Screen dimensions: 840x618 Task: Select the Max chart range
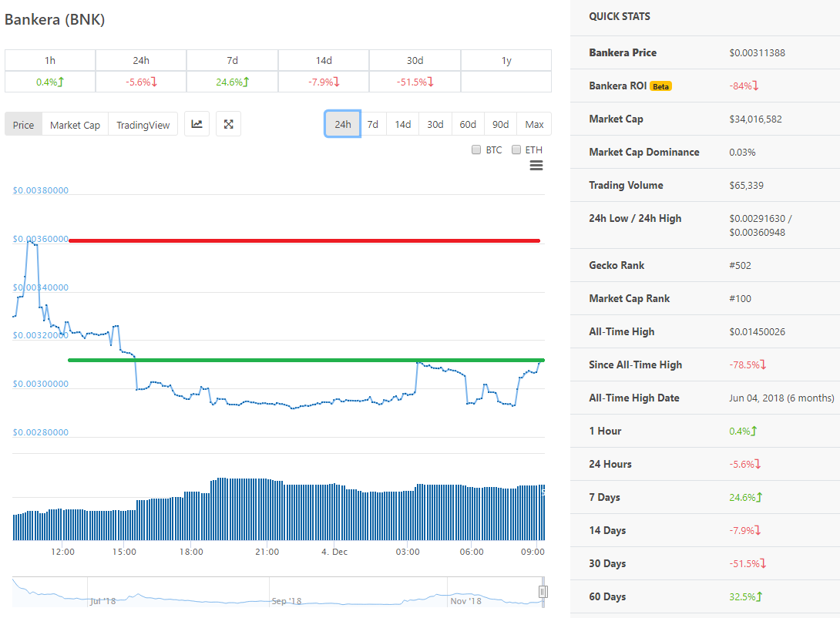[x=534, y=124]
